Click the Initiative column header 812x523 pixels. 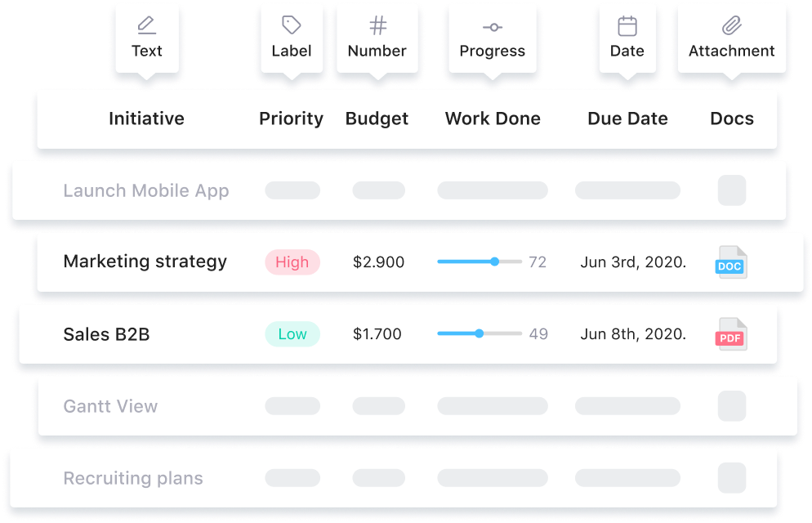(146, 118)
